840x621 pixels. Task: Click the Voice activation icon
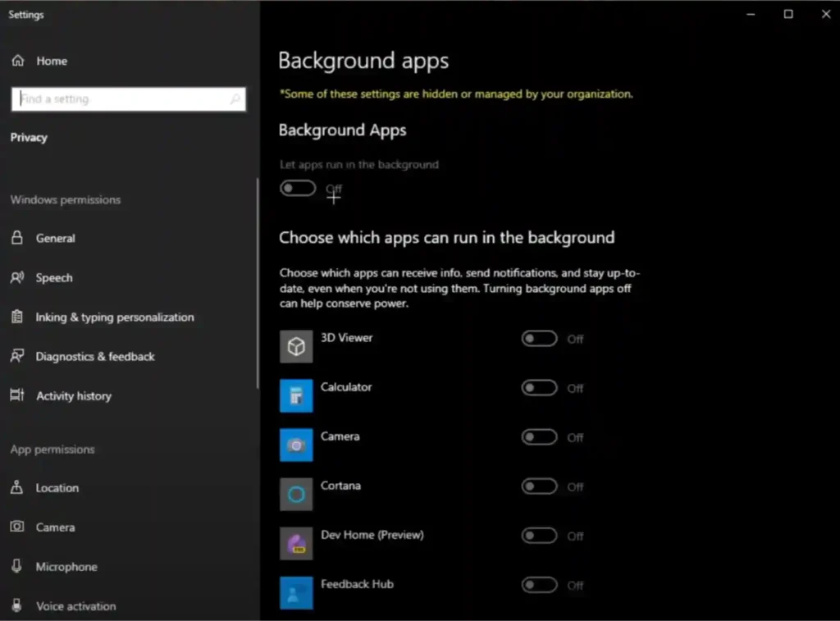pyautogui.click(x=17, y=605)
